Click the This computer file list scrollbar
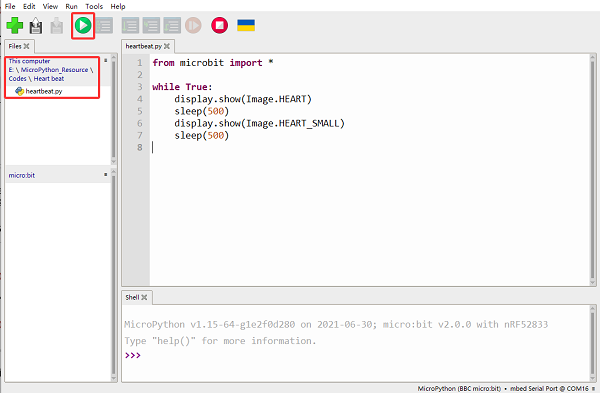Viewport: 600px width, 393px height. pos(114,109)
